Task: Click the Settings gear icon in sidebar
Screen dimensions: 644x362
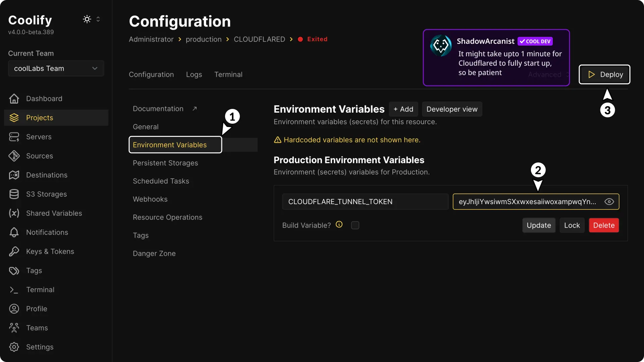Action: (14, 347)
